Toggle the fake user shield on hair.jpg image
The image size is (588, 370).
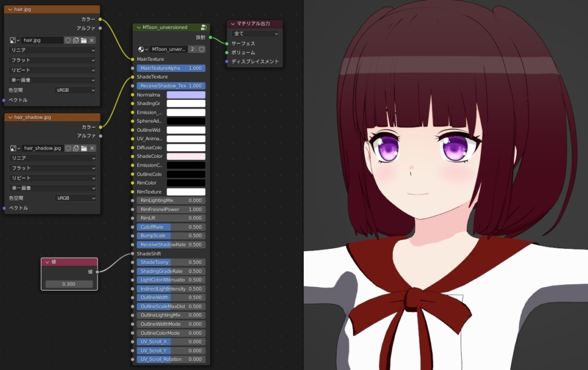(68, 41)
